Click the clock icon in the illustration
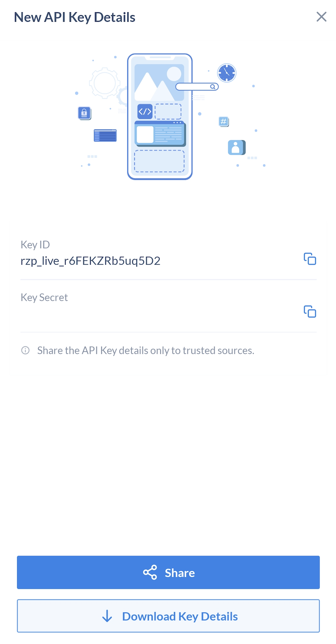This screenshot has height=644, width=336. (x=227, y=73)
